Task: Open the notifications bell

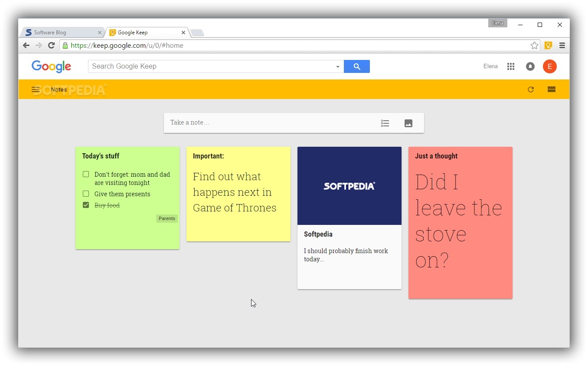Action: click(x=530, y=66)
